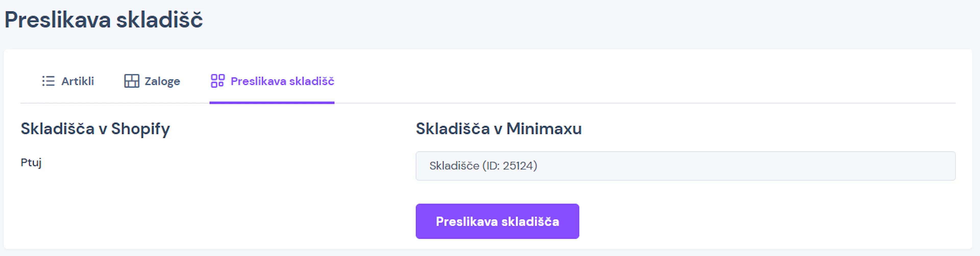This screenshot has width=980, height=256.
Task: Click the bulleted-list icon in navigation
Action: (48, 81)
